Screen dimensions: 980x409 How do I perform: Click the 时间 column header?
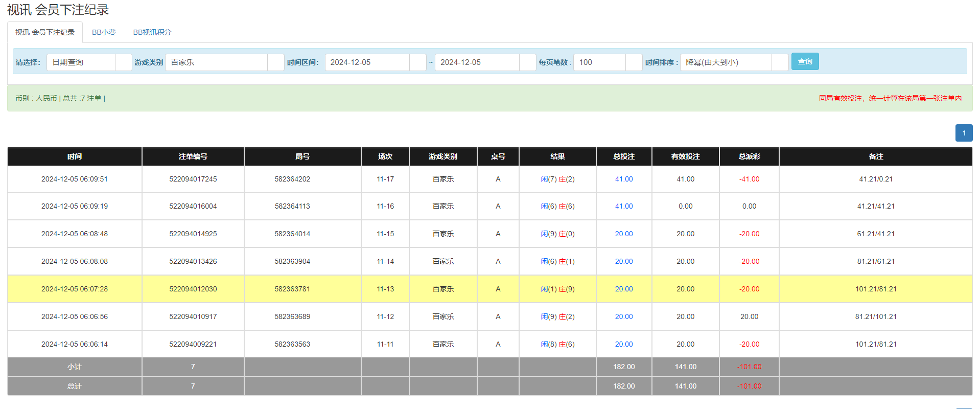pos(75,156)
